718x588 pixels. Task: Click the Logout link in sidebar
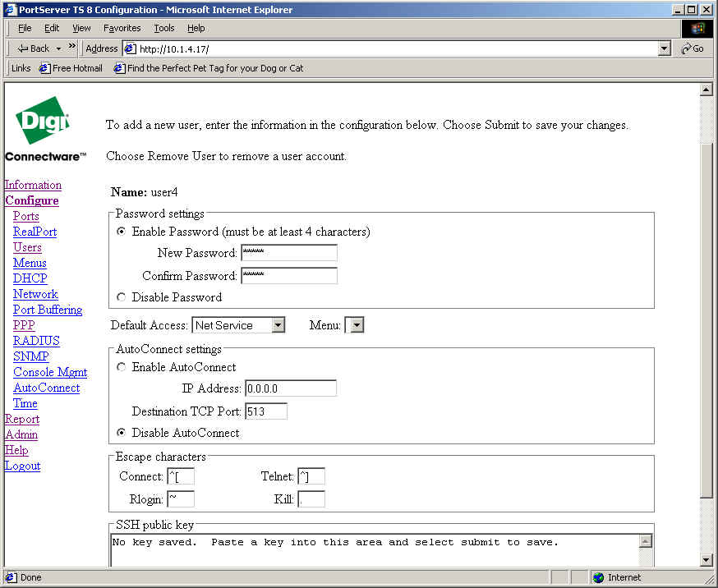click(22, 466)
